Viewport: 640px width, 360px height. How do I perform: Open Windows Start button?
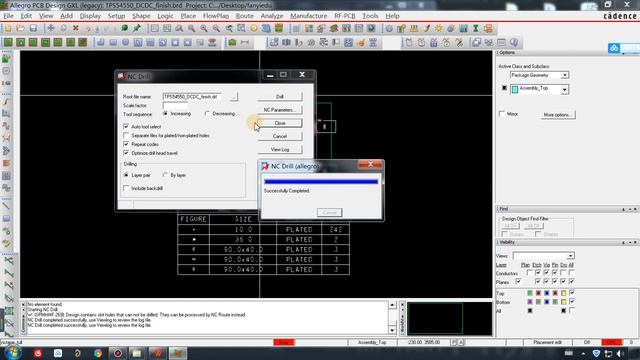pos(12,353)
